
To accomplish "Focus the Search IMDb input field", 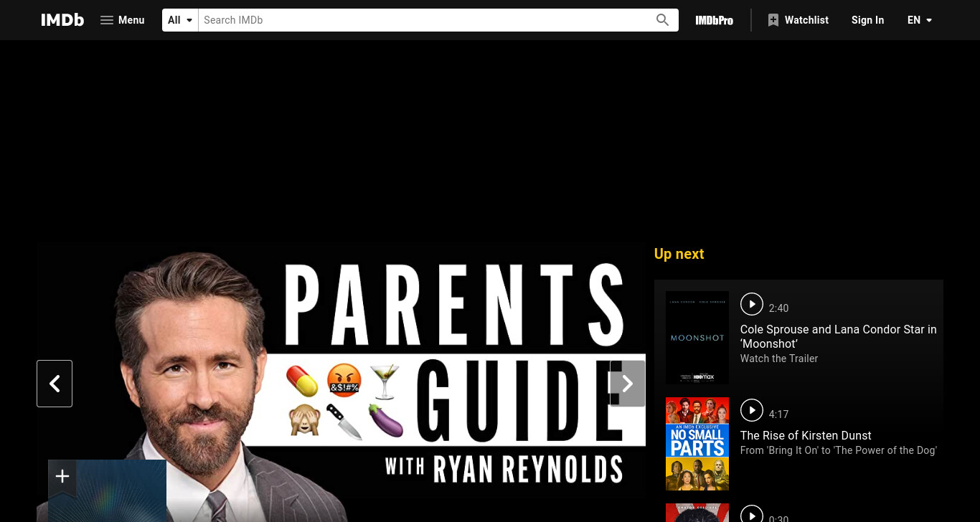I will pos(424,20).
